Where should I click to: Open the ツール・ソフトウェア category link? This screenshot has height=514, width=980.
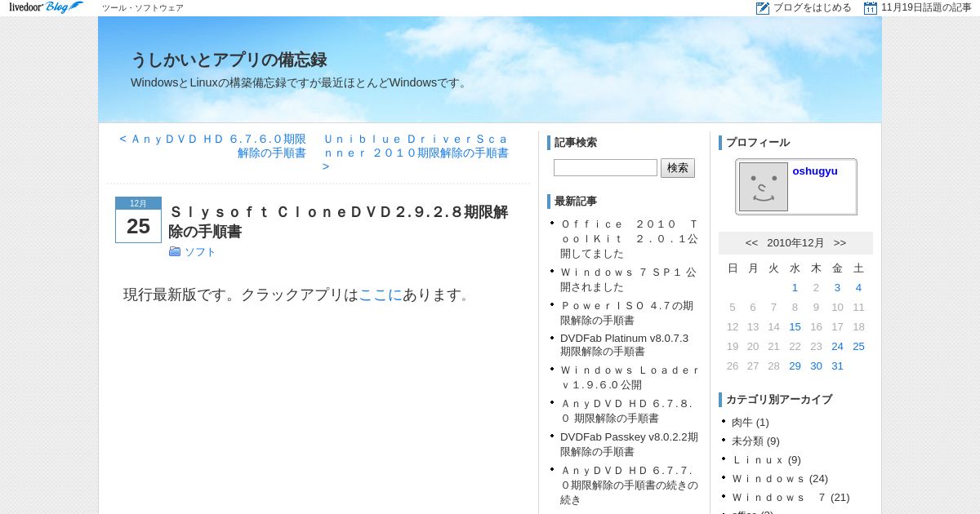tap(143, 8)
